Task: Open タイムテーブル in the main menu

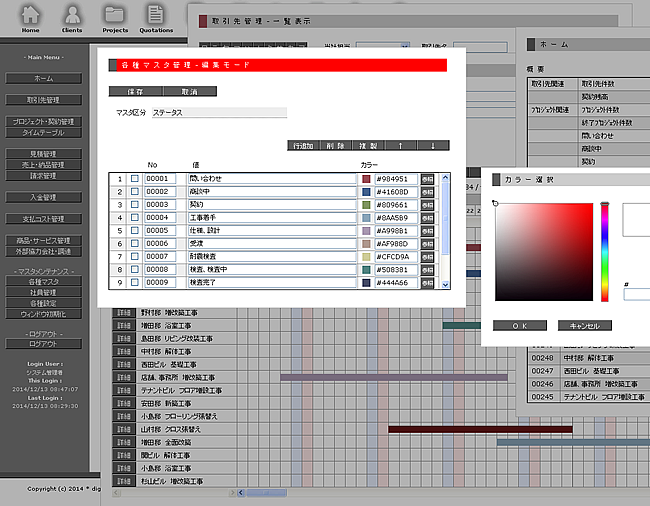Action: pyautogui.click(x=44, y=133)
